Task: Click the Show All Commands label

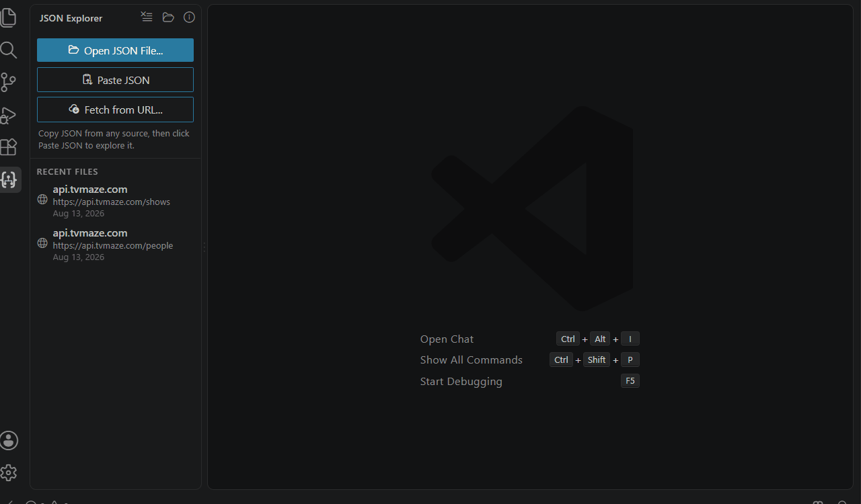Action: (x=471, y=360)
